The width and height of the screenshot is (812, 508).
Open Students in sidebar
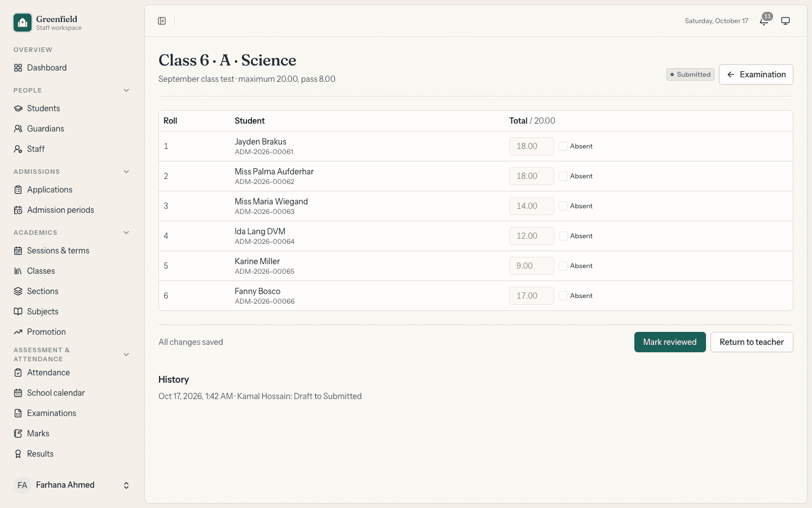click(72, 108)
